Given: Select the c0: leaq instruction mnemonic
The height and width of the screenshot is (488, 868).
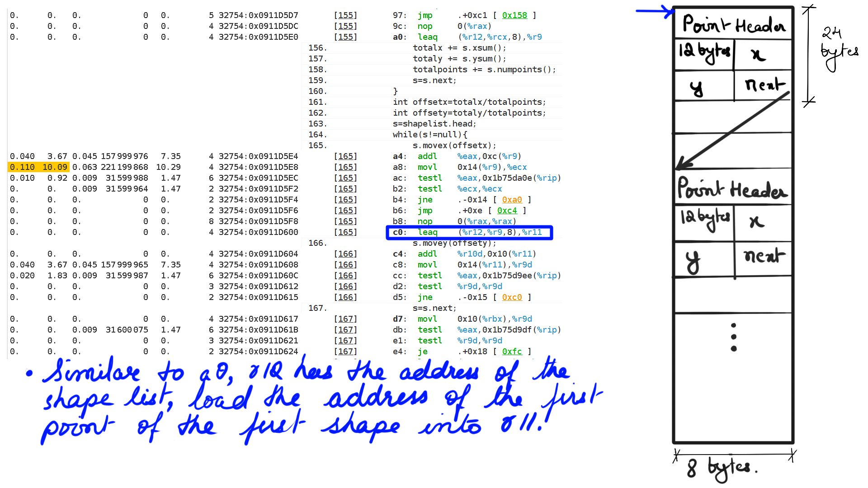Looking at the screenshot, I should (428, 232).
